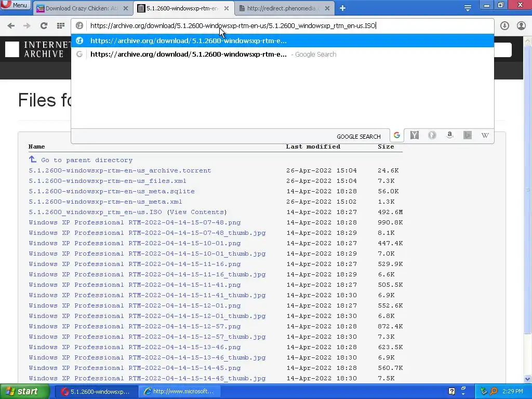Reload the page with refresh icon
The width and height of the screenshot is (532, 399).
tap(44, 26)
